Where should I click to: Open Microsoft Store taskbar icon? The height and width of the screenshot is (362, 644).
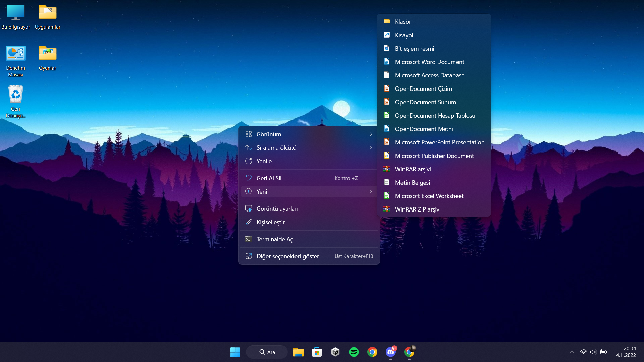[x=317, y=352]
